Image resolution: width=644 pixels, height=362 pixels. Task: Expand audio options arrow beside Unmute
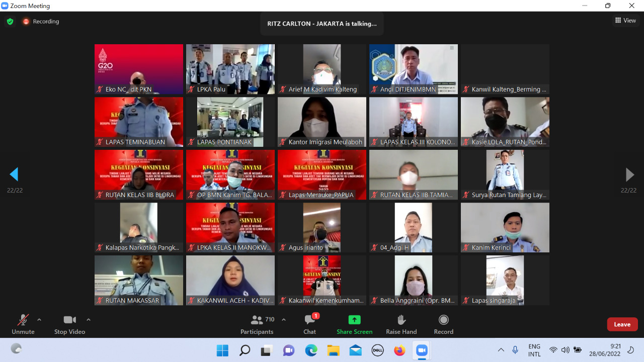point(39,320)
